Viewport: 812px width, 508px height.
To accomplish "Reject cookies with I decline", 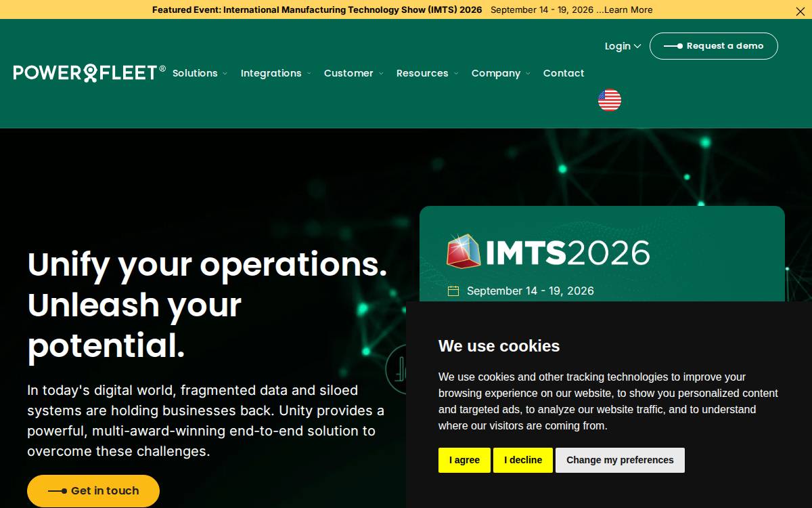I will (523, 460).
